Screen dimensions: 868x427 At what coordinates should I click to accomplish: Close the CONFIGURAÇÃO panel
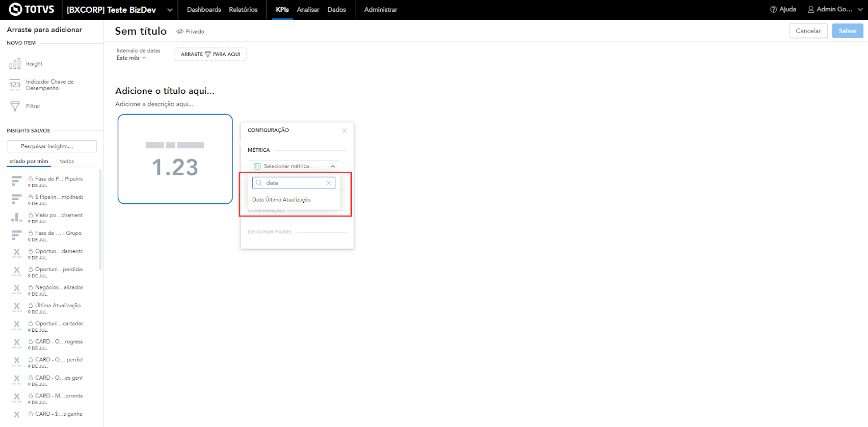coord(345,130)
